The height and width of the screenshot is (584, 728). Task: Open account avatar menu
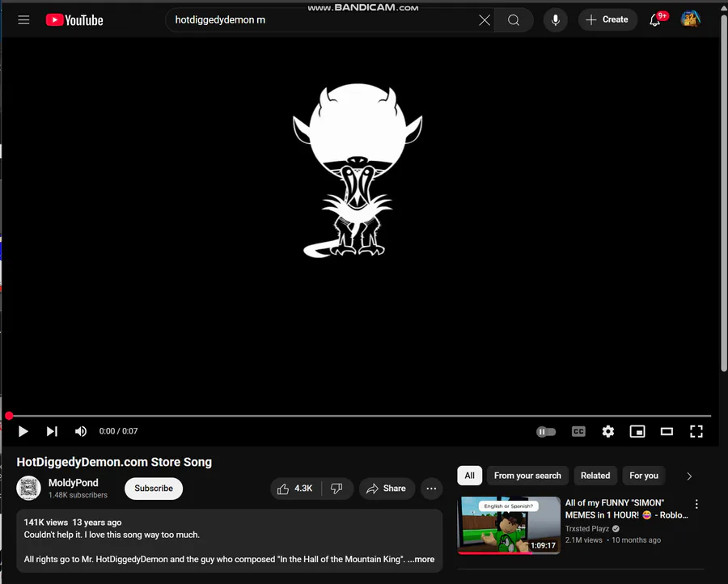tap(691, 19)
